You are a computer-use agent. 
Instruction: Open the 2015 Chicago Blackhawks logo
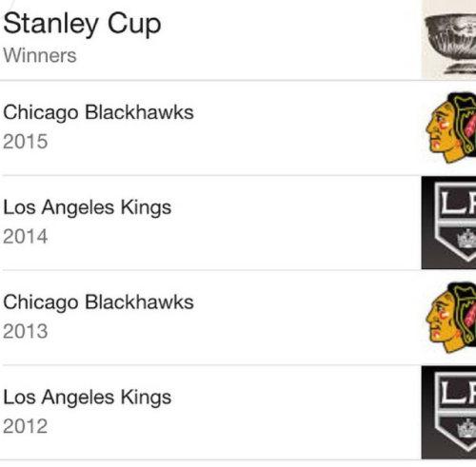point(450,127)
